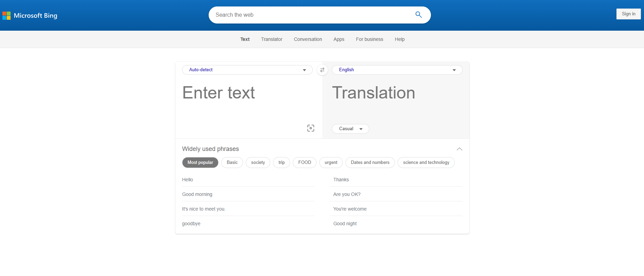
Task: Select the phrase Good night
Action: [397, 224]
